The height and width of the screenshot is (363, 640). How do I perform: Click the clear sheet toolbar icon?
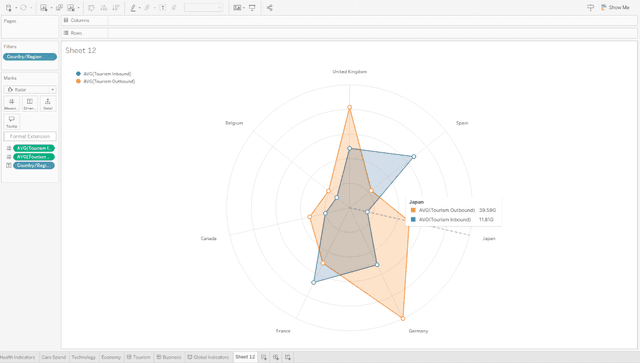point(71,7)
